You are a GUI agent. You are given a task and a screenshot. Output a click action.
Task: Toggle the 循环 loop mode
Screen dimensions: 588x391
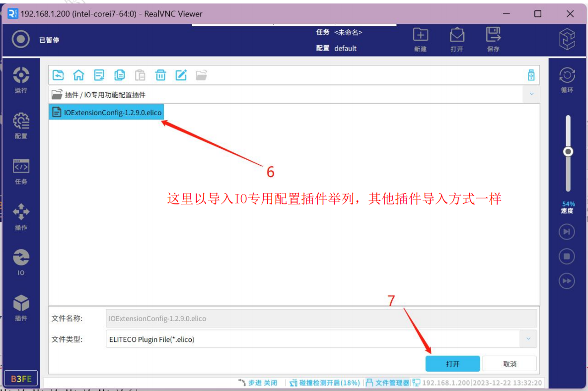click(x=567, y=79)
